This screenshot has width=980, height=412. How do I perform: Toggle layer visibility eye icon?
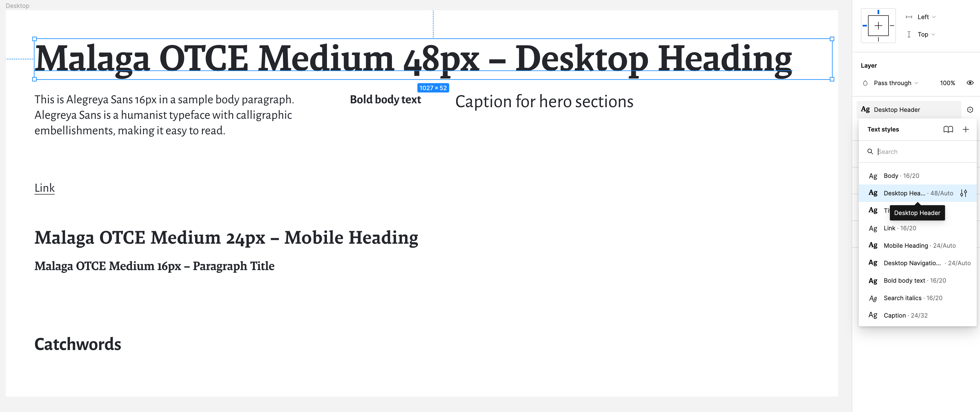click(x=970, y=83)
